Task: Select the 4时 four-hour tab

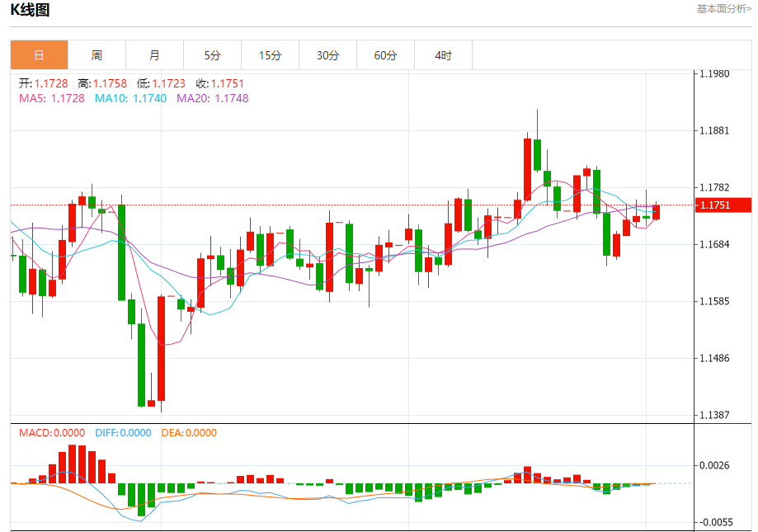Action: coord(443,55)
